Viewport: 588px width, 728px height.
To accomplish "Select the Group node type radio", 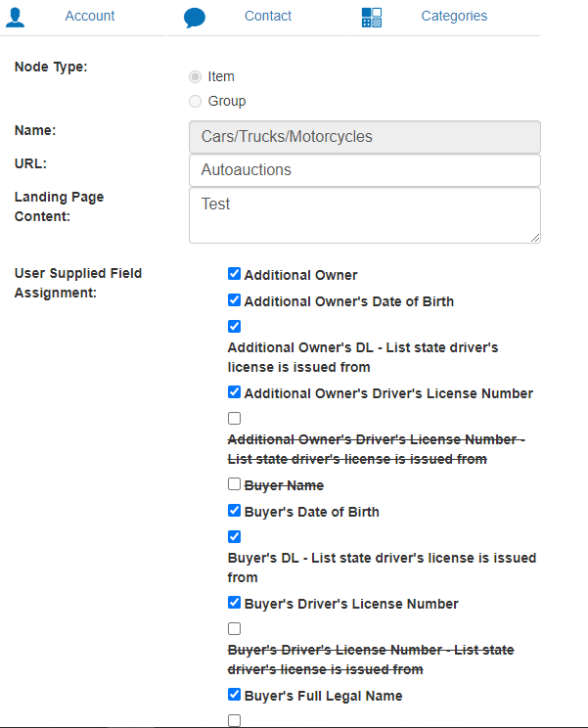I will pos(196,101).
